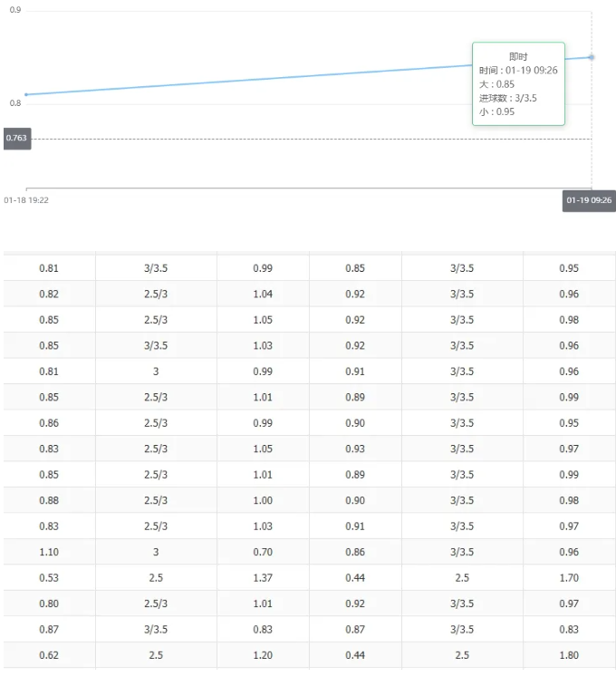This screenshot has height=676, width=616.
Task: Select the 0.88 odds cell
Action: click(49, 500)
